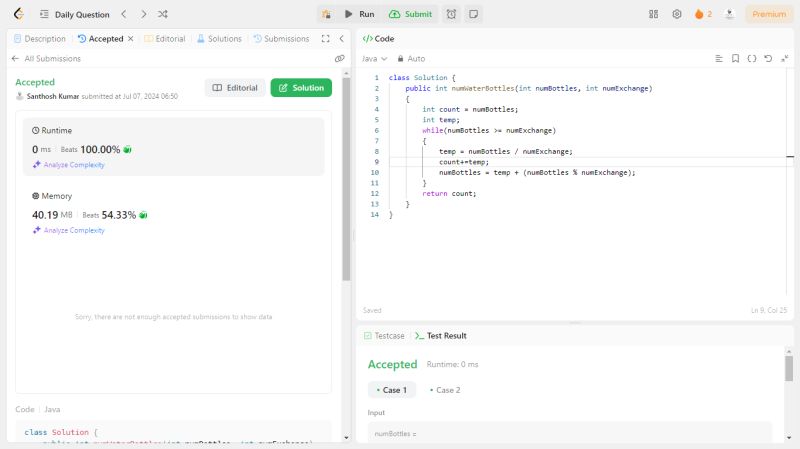Format code icon in editor toolbar
Screen dimensions: 800x449
(x=719, y=59)
